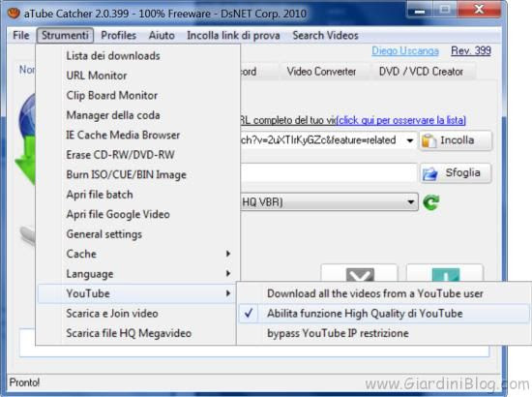
Task: Open URL Monitor
Action: pyautogui.click(x=136, y=76)
